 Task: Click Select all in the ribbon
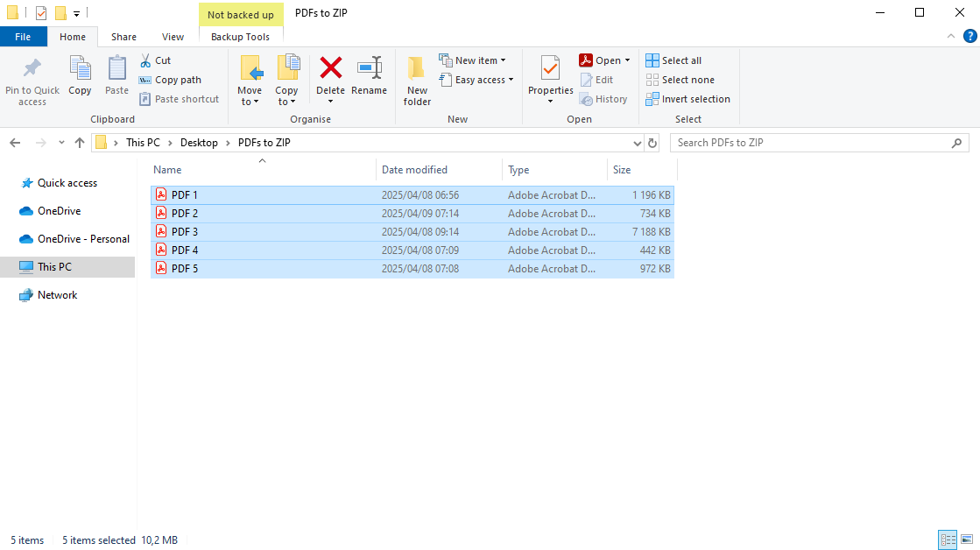tap(673, 60)
